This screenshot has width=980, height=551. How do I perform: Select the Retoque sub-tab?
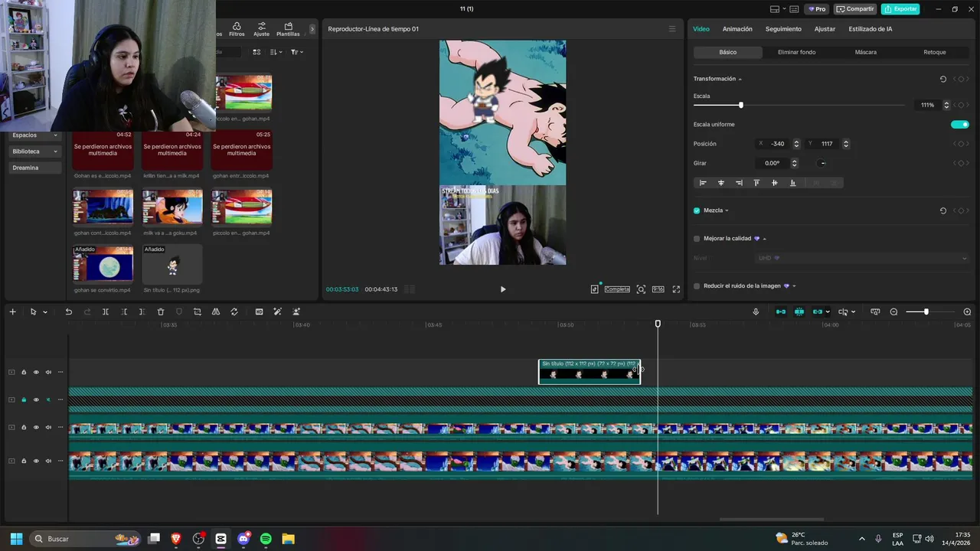[935, 52]
